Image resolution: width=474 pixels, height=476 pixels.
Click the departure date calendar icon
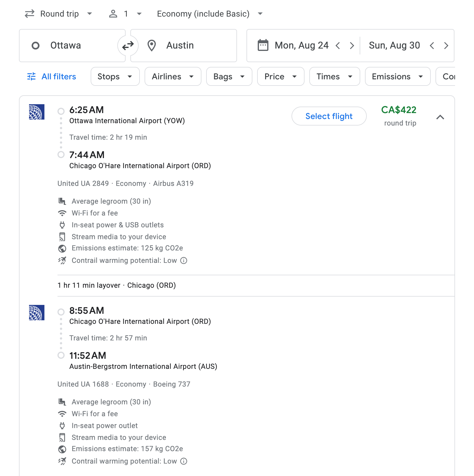(x=263, y=46)
